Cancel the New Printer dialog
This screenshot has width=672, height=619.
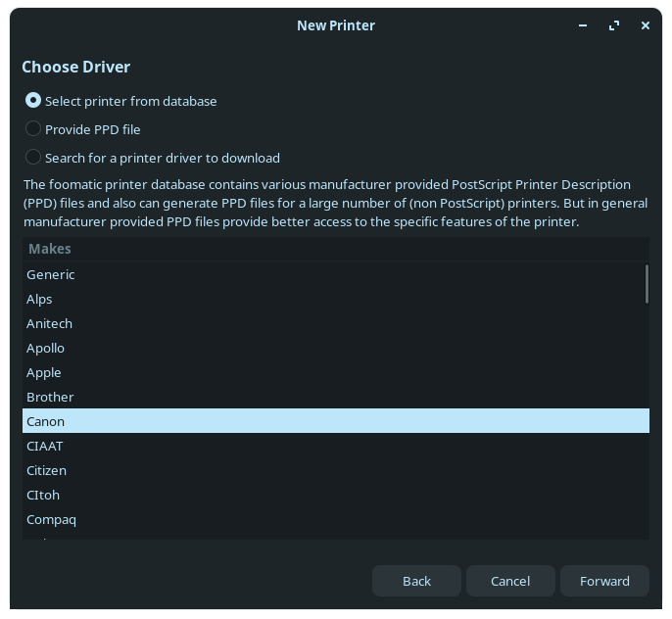(x=510, y=581)
